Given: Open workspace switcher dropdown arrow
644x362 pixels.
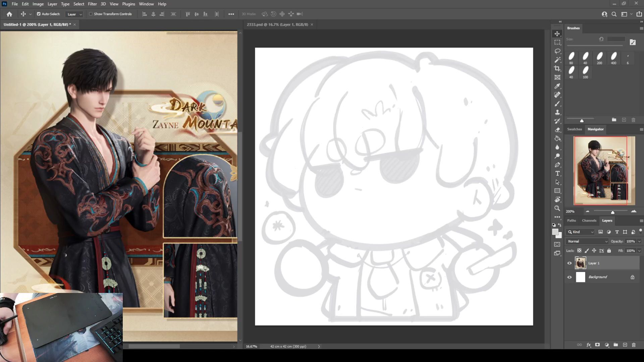Looking at the screenshot, I should tap(631, 14).
